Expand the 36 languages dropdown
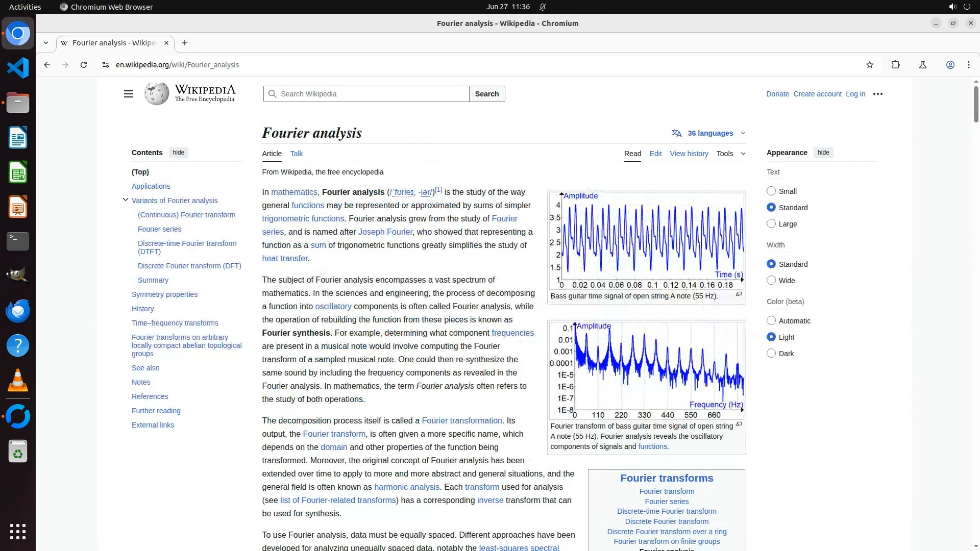980x551 pixels. pos(709,133)
